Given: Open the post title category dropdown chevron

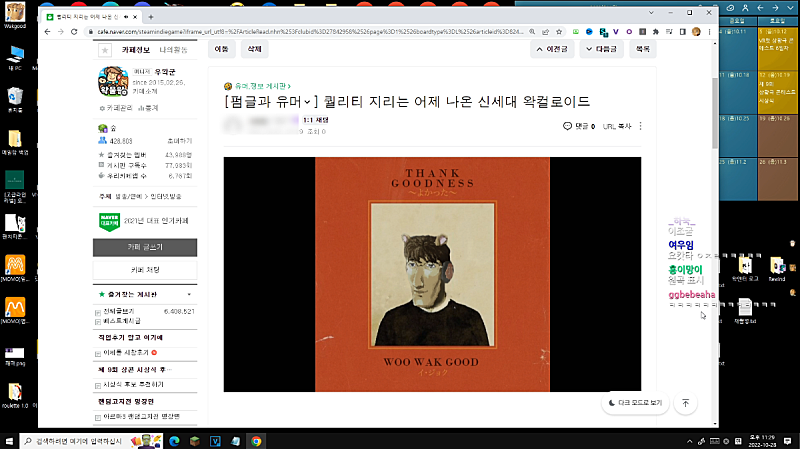Looking at the screenshot, I should (x=307, y=102).
